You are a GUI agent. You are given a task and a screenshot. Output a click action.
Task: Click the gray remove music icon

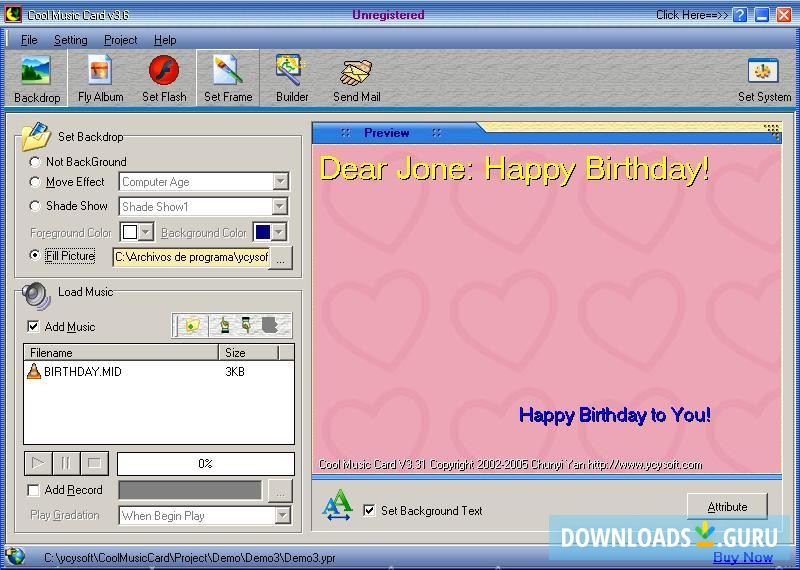(270, 326)
